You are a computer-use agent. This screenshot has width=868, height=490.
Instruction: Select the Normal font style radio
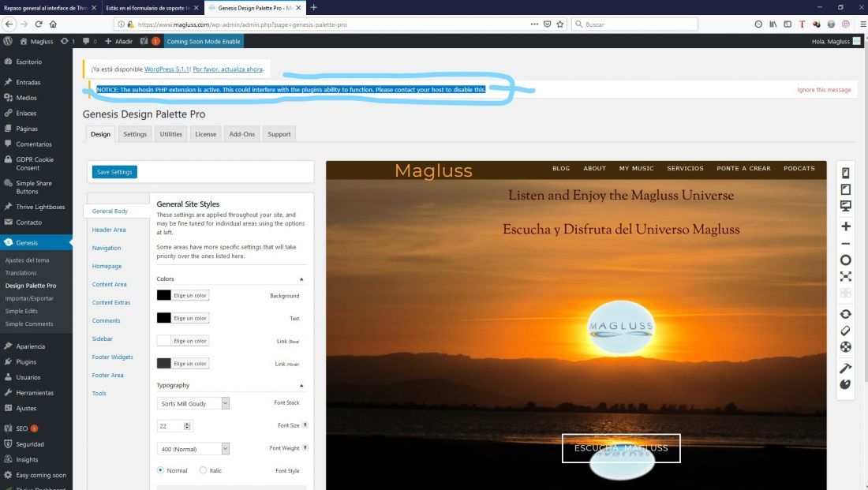(x=160, y=470)
